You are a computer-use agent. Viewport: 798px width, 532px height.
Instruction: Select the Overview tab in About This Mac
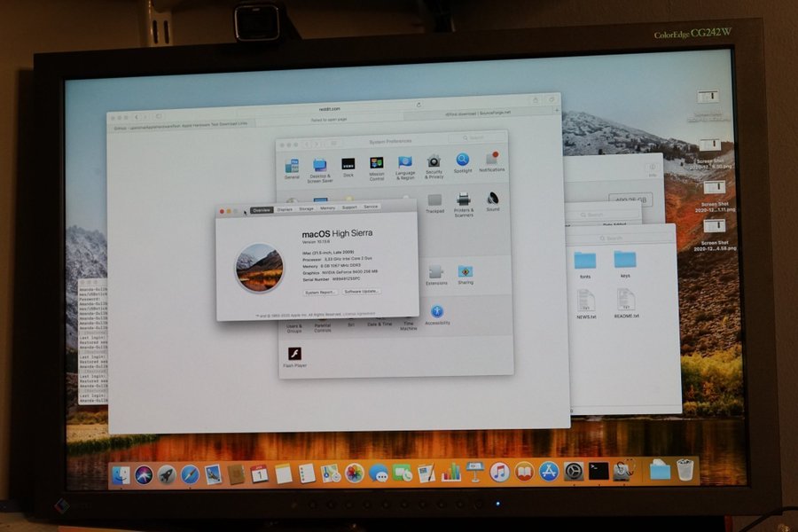262,210
